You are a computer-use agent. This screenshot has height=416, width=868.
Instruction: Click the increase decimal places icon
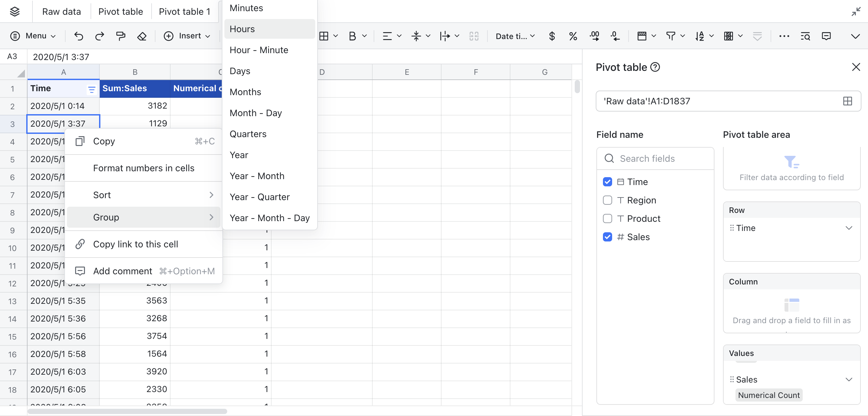tap(594, 36)
